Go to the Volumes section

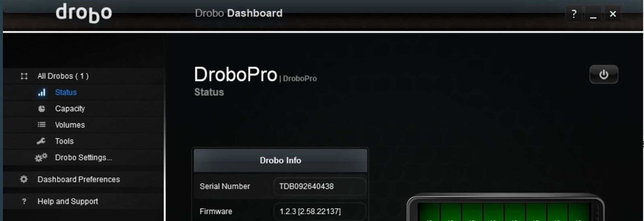tap(70, 125)
